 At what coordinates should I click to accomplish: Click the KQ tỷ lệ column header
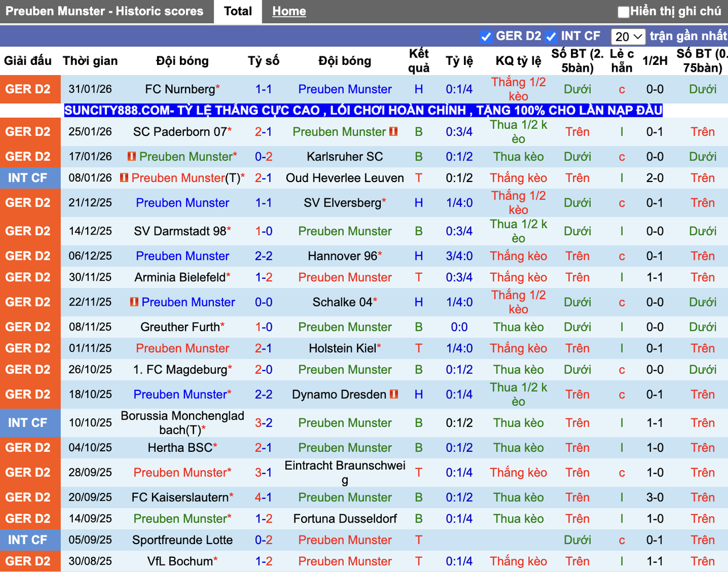(519, 61)
